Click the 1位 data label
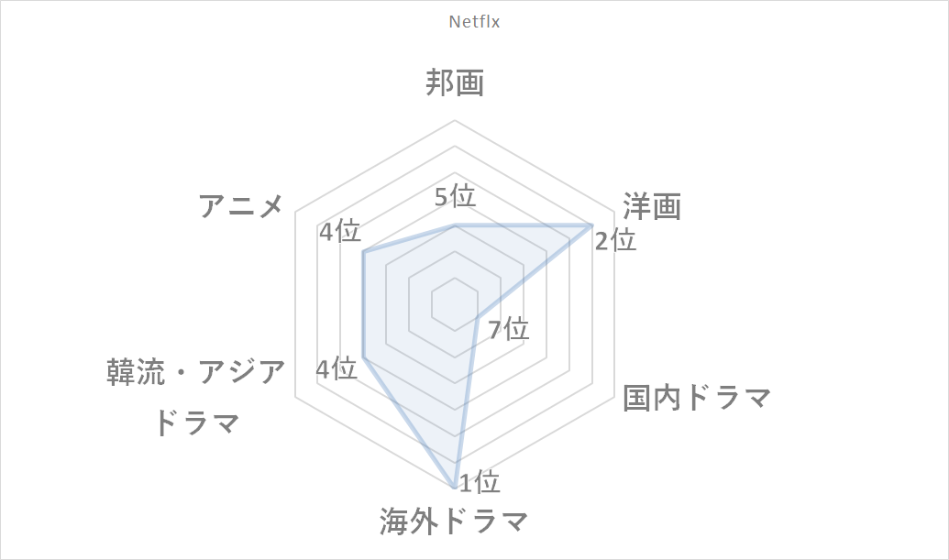Viewport: 949px width, 560px height. (x=480, y=482)
